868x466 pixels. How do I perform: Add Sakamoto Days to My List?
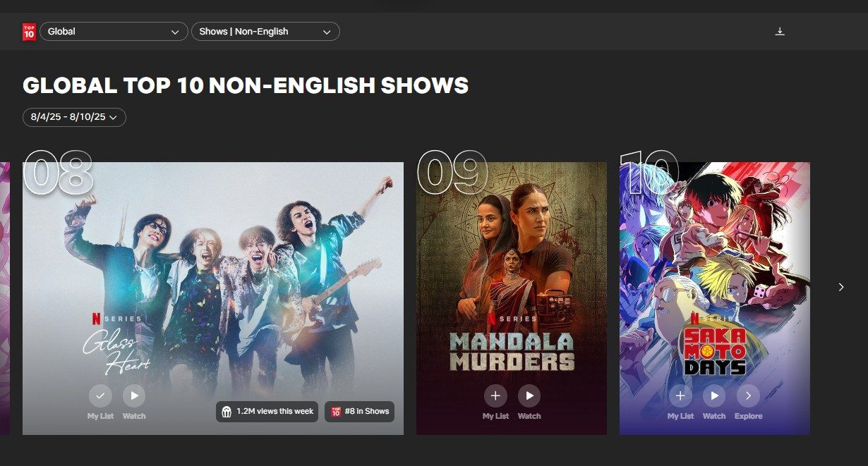(680, 396)
